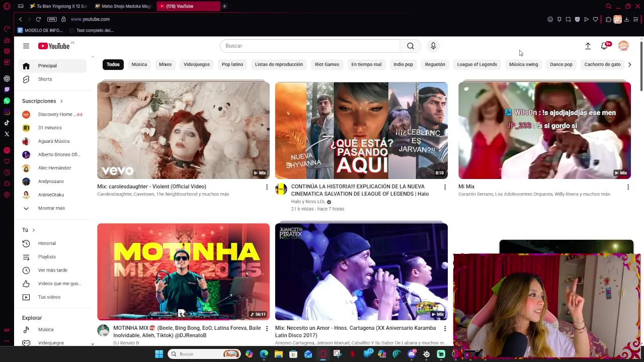Open Instagram in the Opera sidebar

point(7,112)
